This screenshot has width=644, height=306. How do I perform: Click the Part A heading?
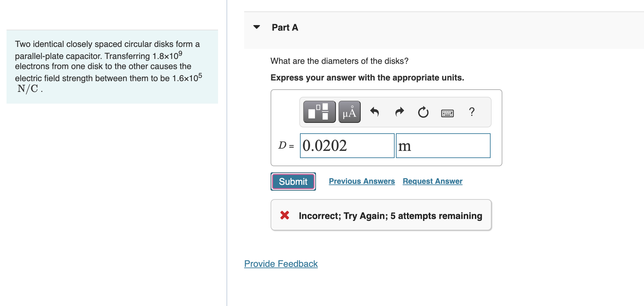click(x=284, y=27)
